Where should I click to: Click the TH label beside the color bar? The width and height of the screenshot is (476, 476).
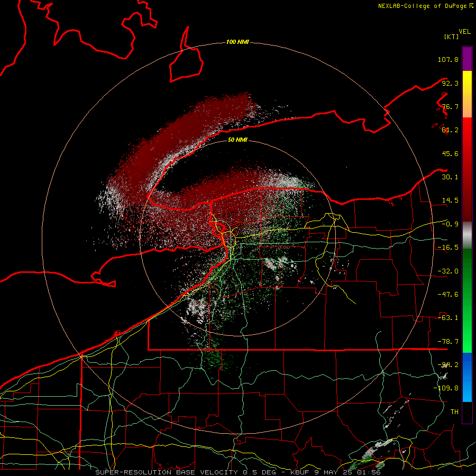[454, 412]
